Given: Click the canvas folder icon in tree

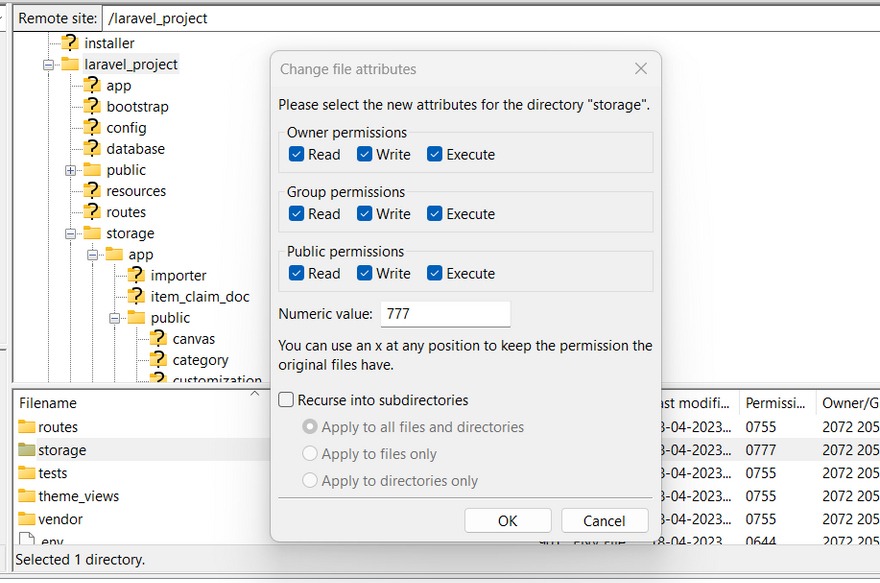Looking at the screenshot, I should click(x=158, y=338).
